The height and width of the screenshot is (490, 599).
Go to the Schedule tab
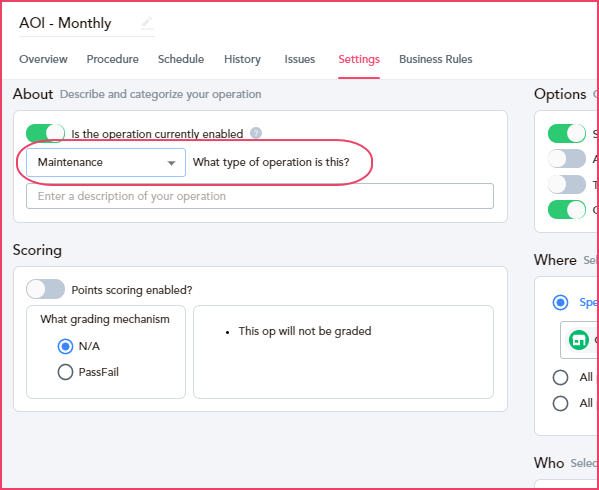[x=181, y=59]
